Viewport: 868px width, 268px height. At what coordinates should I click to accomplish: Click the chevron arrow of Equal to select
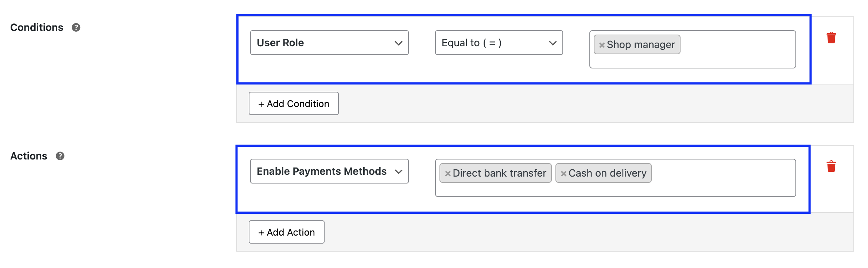click(x=553, y=43)
